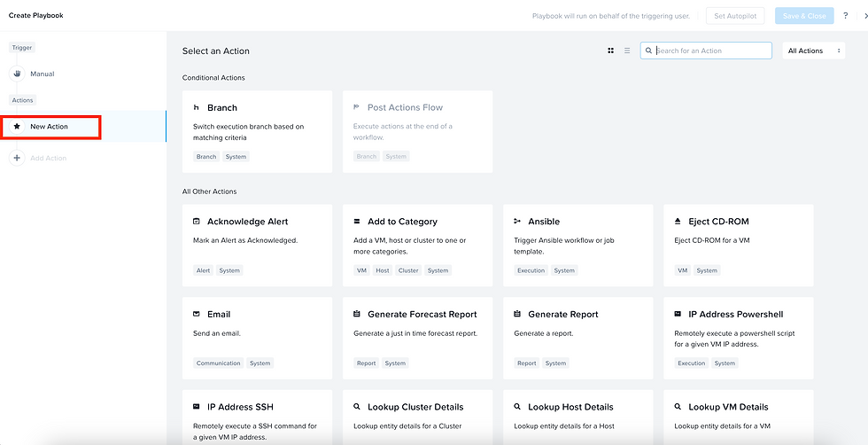Click IP Address Powershell icon
Image resolution: width=868 pixels, height=445 pixels.
678,314
